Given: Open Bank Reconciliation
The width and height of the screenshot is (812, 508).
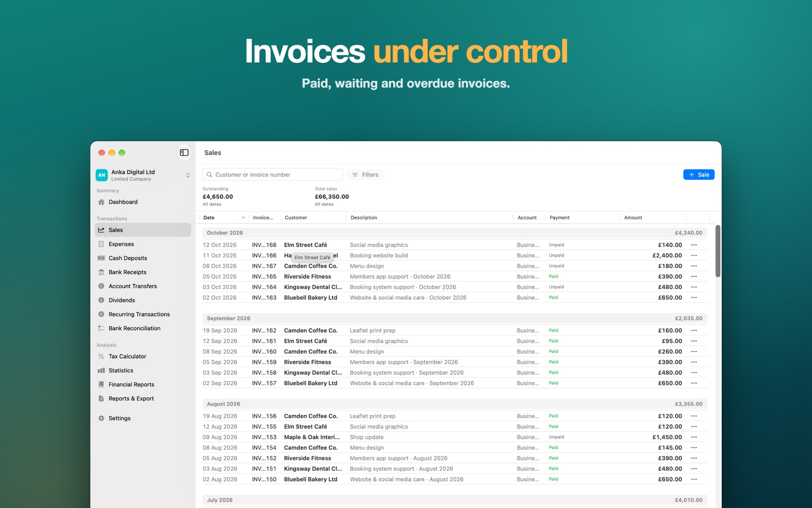Looking at the screenshot, I should tap(143, 329).
